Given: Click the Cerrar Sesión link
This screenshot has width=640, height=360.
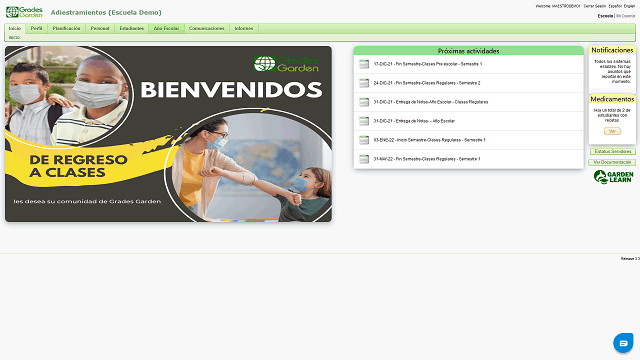Looking at the screenshot, I should pyautogui.click(x=595, y=6).
